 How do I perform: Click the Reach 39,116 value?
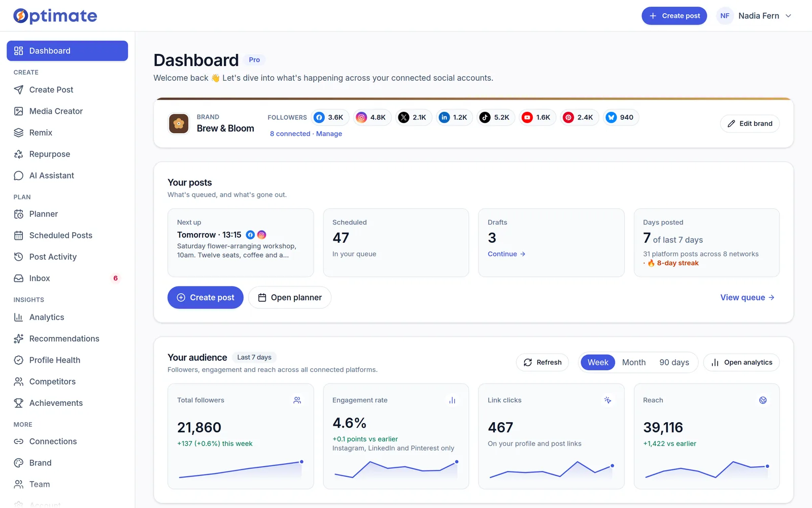[x=663, y=428]
